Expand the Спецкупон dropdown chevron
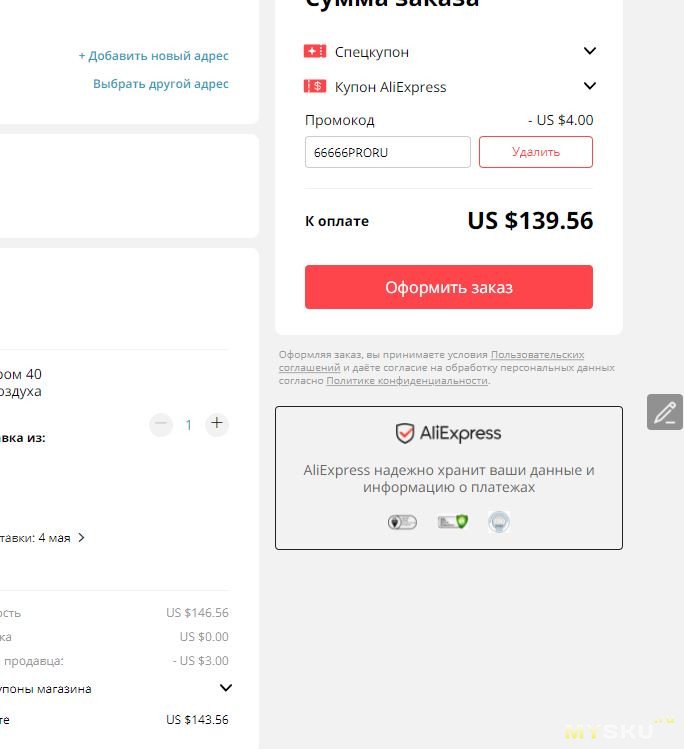Screen dimensions: 684x749 point(590,51)
